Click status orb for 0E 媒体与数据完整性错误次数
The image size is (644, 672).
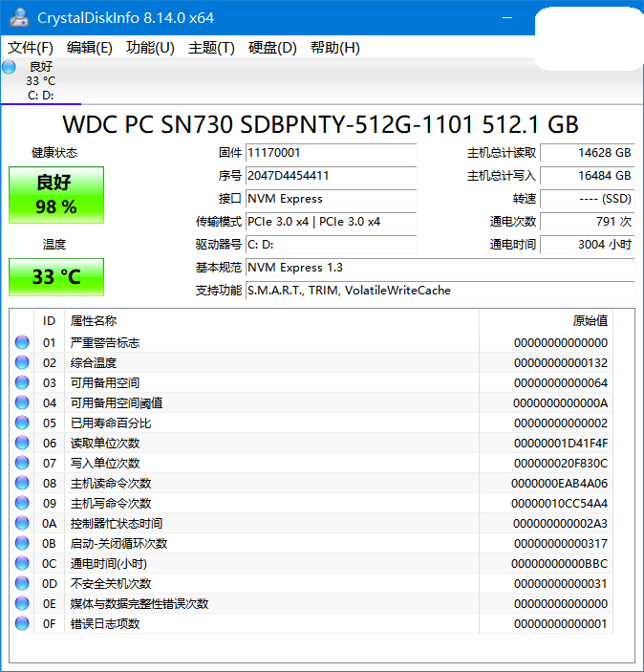coord(22,603)
